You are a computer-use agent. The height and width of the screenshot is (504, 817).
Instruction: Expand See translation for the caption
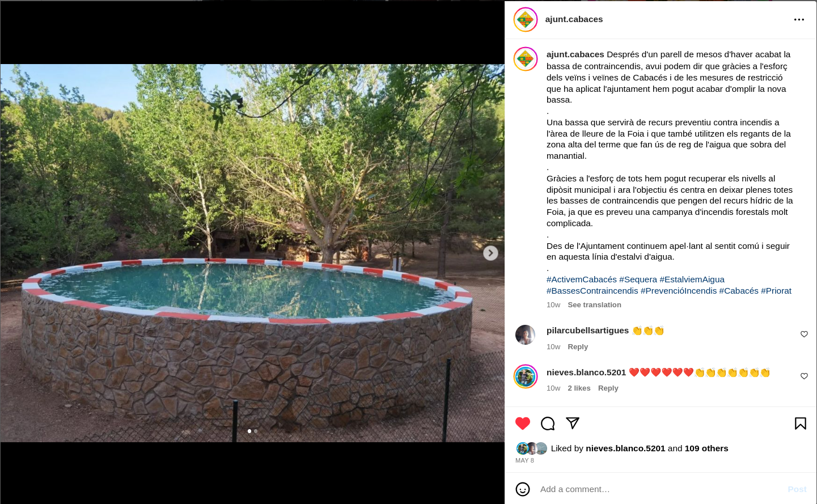click(594, 305)
